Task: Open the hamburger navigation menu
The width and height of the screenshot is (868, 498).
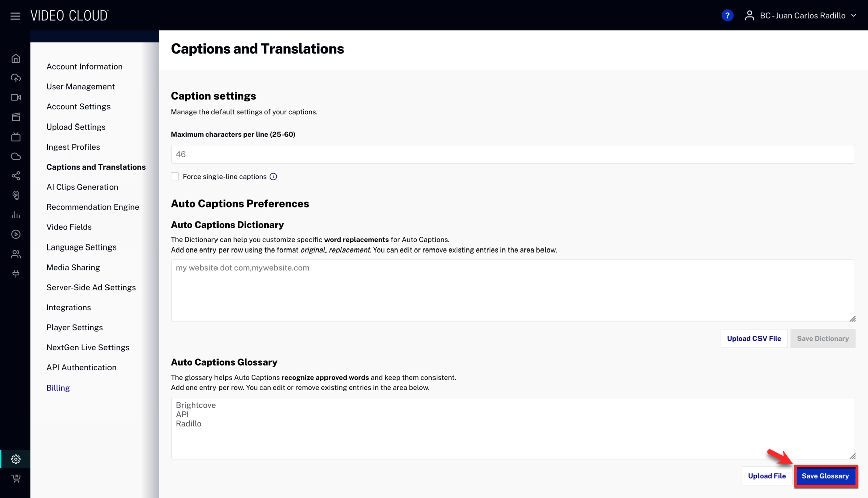Action: (15, 16)
